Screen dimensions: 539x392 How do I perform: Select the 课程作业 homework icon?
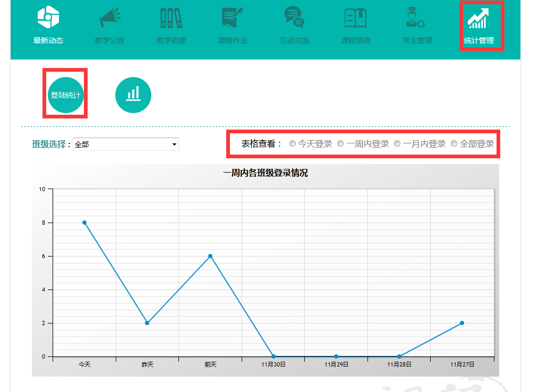(233, 18)
